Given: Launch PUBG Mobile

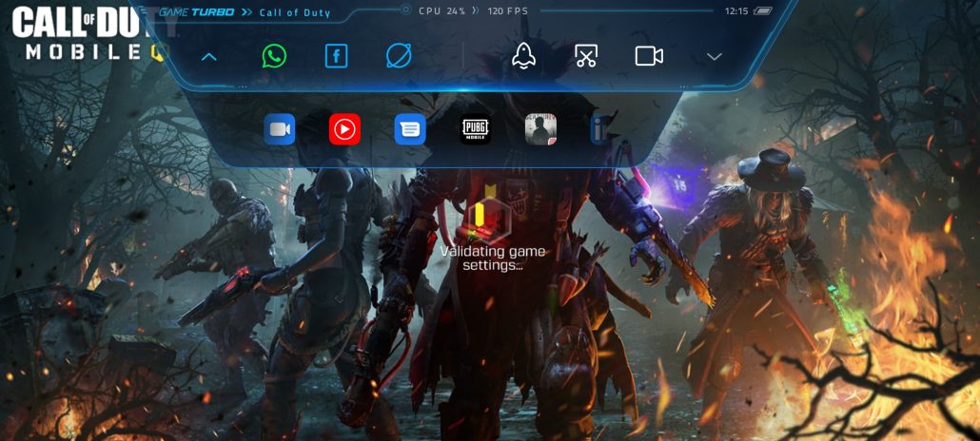Looking at the screenshot, I should point(476,129).
